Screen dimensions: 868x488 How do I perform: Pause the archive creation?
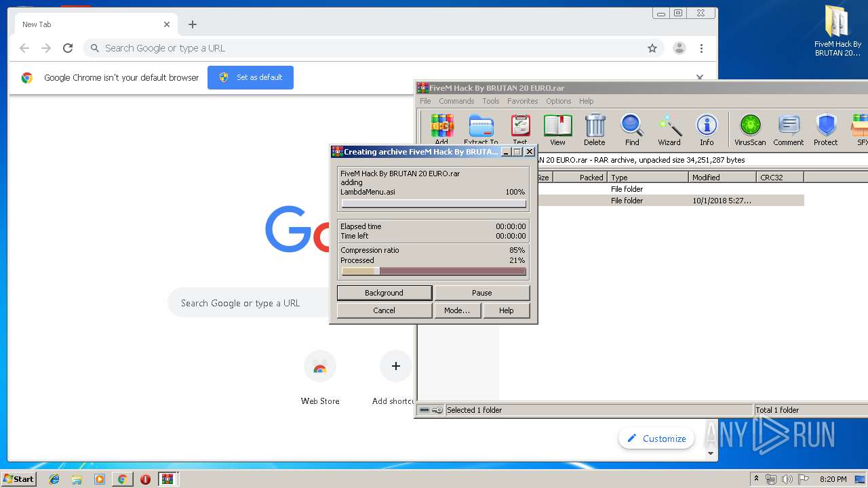[x=482, y=293]
